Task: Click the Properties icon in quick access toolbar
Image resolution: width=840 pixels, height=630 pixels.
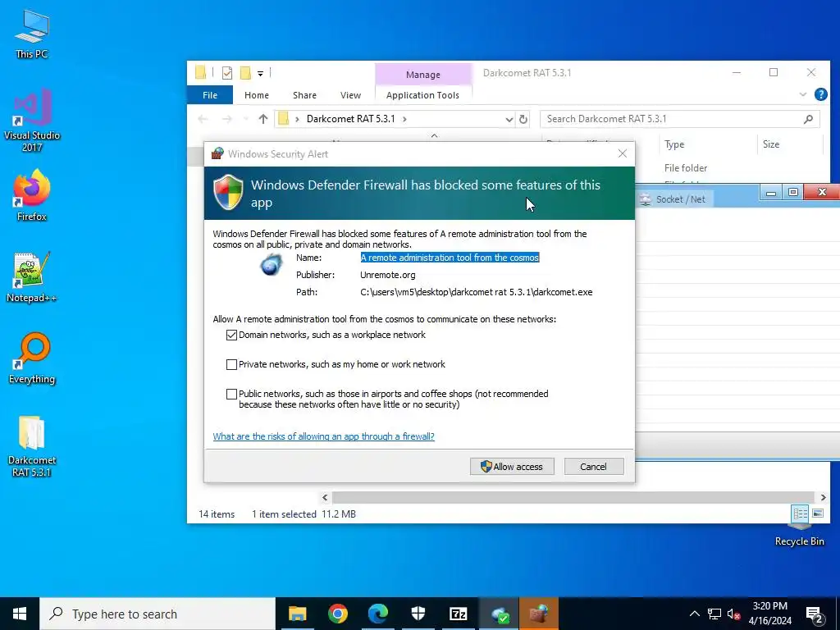Action: click(x=227, y=73)
